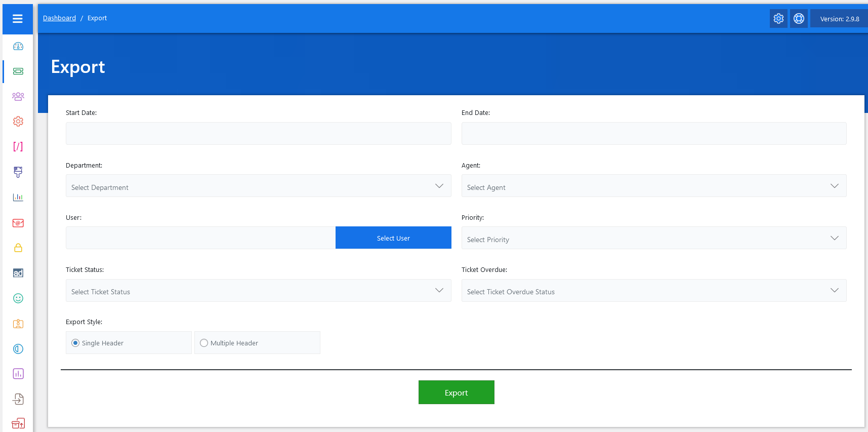Viewport: 868px width, 432px height.
Task: Open the Select Priority dropdown
Action: point(653,238)
